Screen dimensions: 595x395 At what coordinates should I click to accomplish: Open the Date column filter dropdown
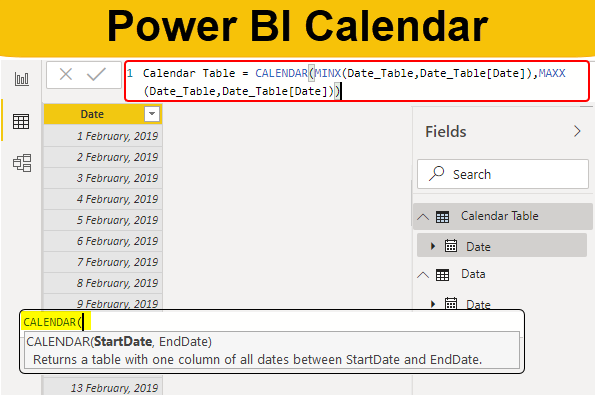coord(152,114)
